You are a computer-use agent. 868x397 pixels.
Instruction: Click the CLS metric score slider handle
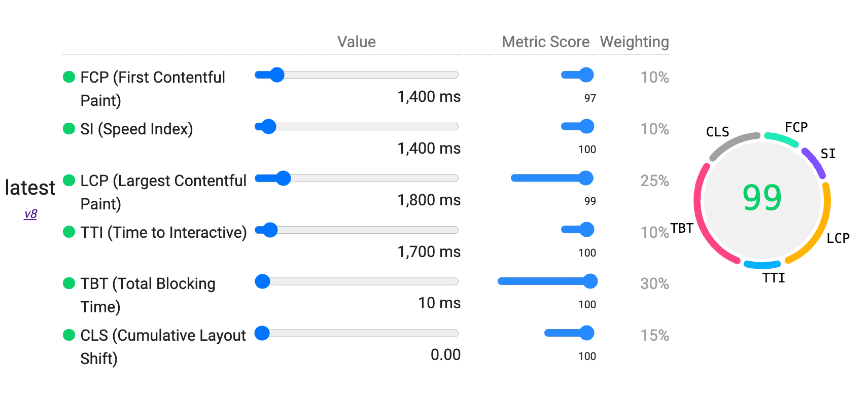tap(587, 333)
